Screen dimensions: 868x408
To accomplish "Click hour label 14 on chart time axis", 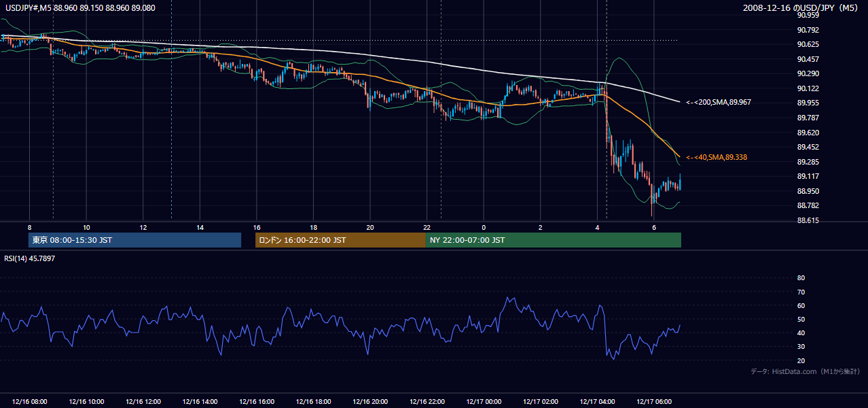I will point(200,227).
